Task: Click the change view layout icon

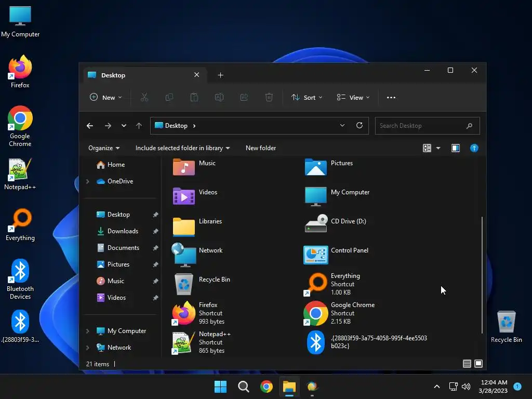Action: point(427,148)
